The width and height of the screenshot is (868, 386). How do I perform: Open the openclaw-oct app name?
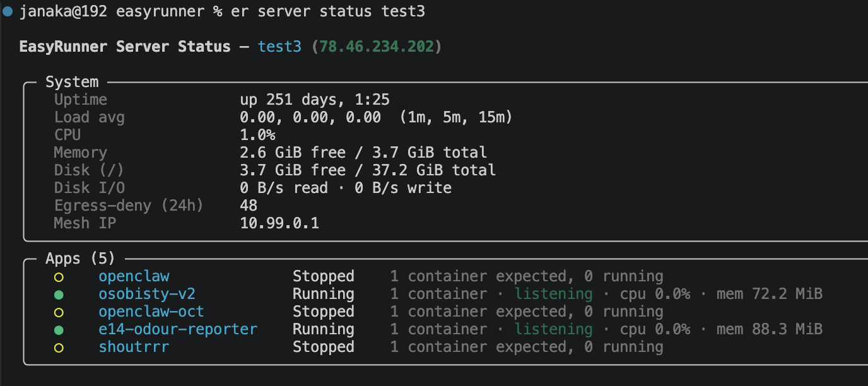(151, 312)
